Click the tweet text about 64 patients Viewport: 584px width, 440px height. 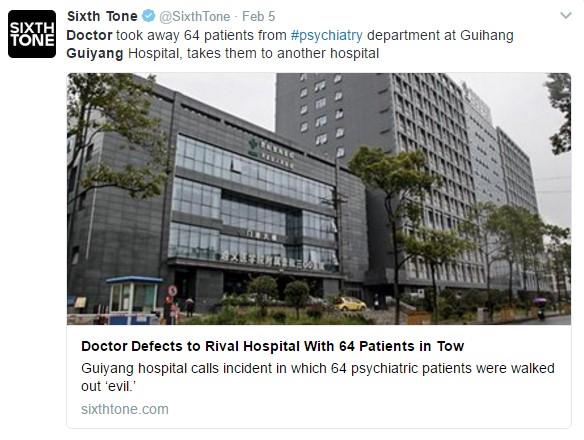[290, 44]
